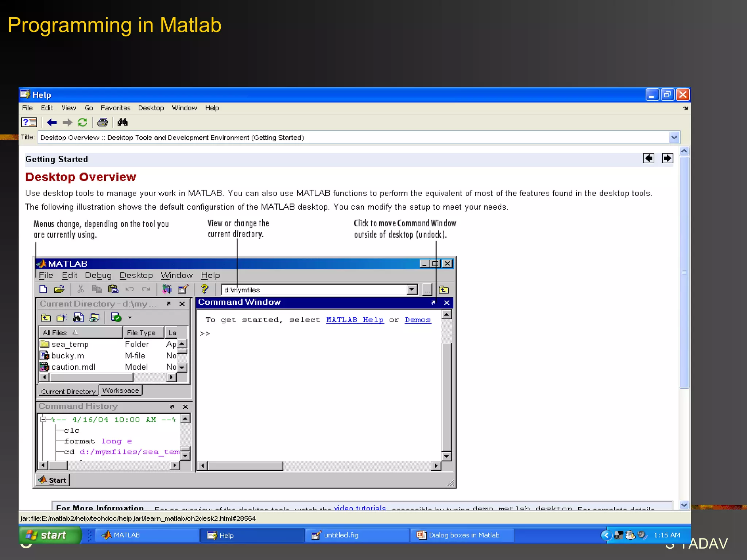Select the sea_temp folder row
The height and width of the screenshot is (560, 747).
point(108,344)
